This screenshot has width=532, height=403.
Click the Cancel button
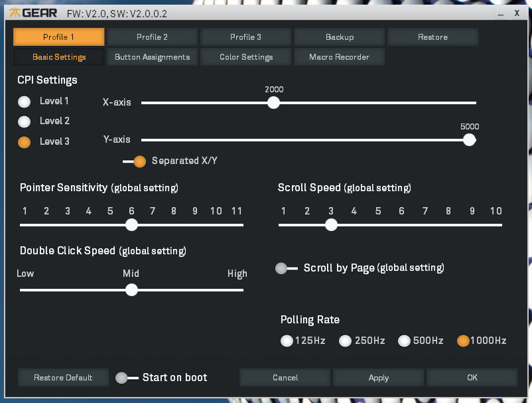tap(285, 378)
